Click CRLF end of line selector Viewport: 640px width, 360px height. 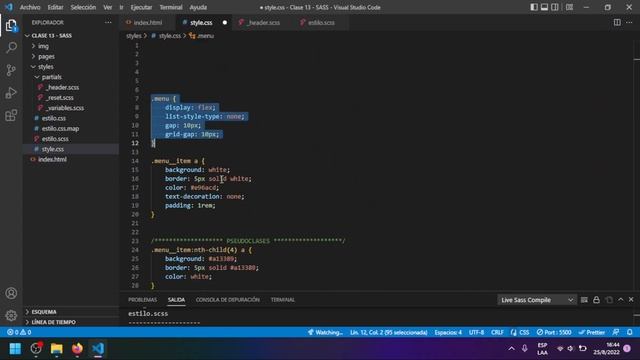(x=497, y=332)
